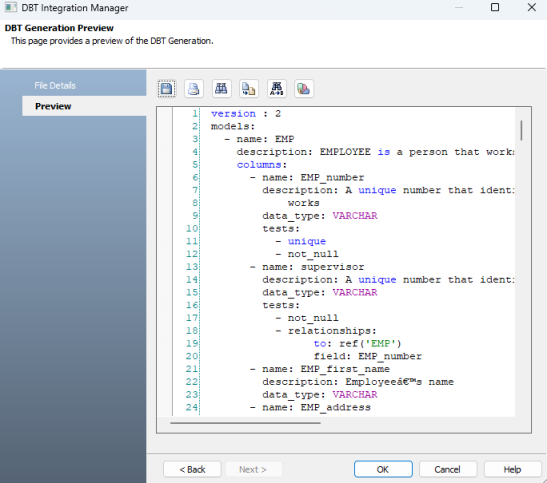Click '- name: supervisor' line
The height and width of the screenshot is (483, 547).
pyautogui.click(x=307, y=267)
